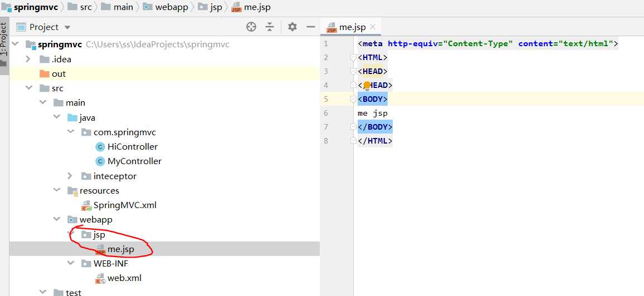Click web.xml file icon
Image resolution: width=644 pixels, height=296 pixels.
point(100,278)
